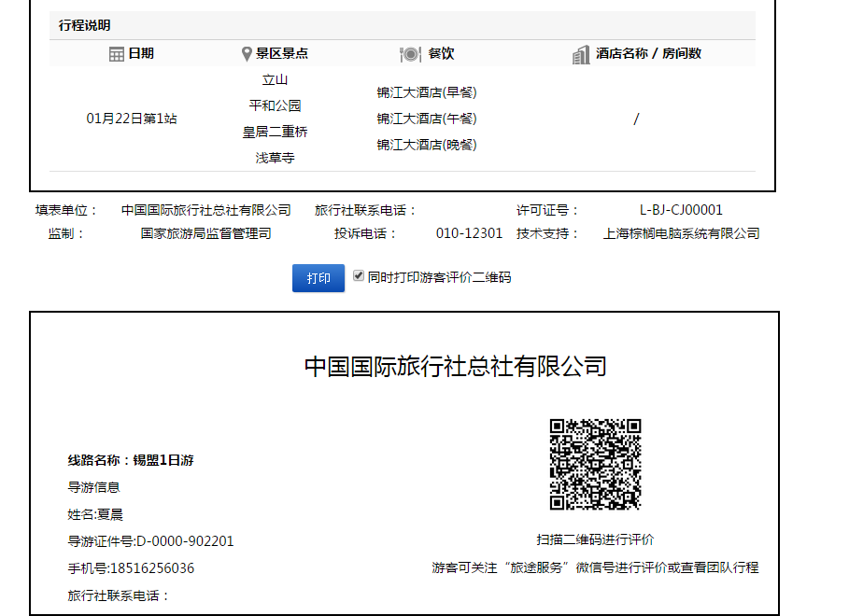Click the 01月22日第1站 date cell
Image resolution: width=849 pixels, height=616 pixels.
[132, 119]
